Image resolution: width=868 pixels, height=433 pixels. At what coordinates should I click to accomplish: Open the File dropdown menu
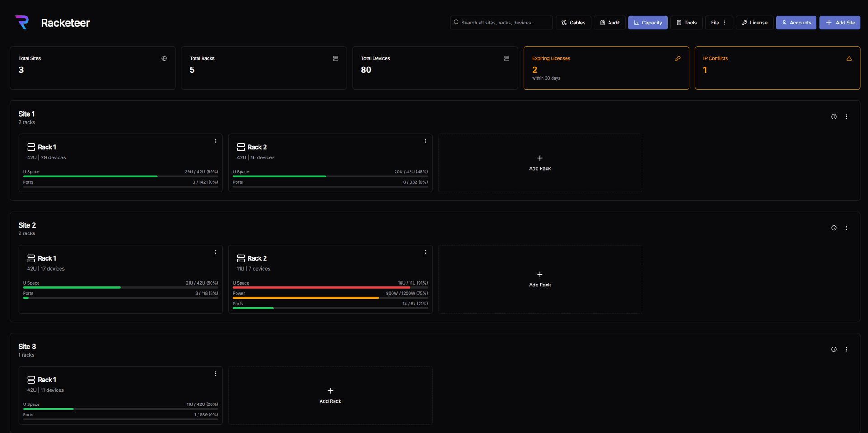(718, 23)
